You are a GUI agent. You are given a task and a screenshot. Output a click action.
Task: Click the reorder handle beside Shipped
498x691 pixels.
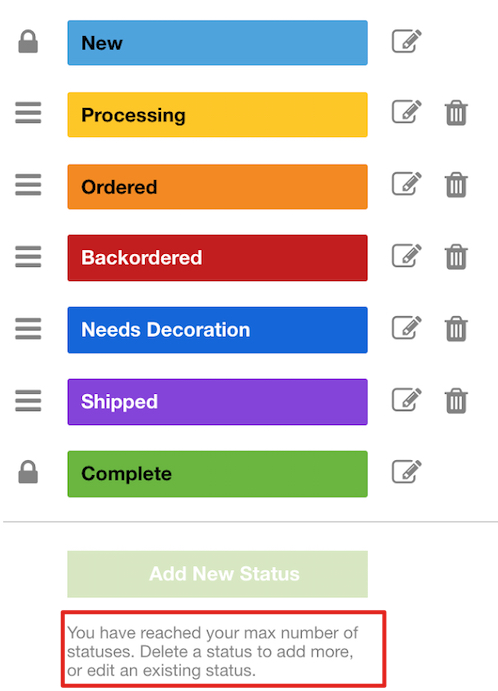click(28, 401)
